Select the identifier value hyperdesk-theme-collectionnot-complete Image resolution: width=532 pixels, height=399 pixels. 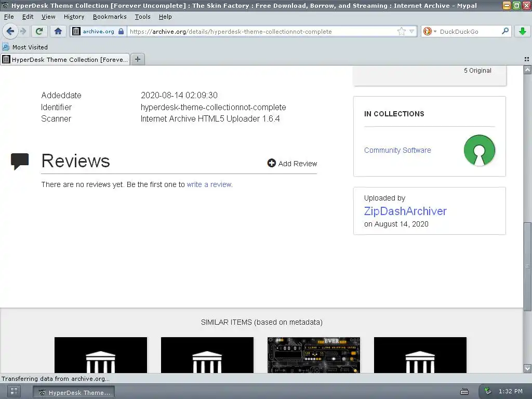tap(214, 107)
